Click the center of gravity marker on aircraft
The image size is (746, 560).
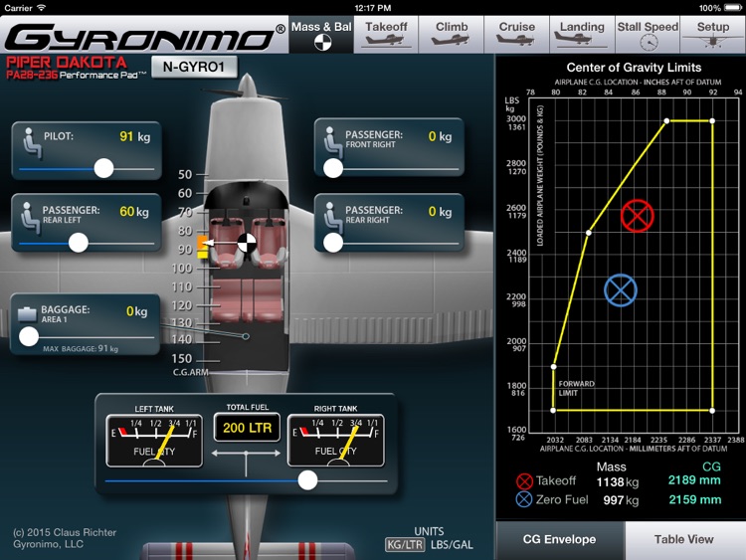click(x=247, y=243)
